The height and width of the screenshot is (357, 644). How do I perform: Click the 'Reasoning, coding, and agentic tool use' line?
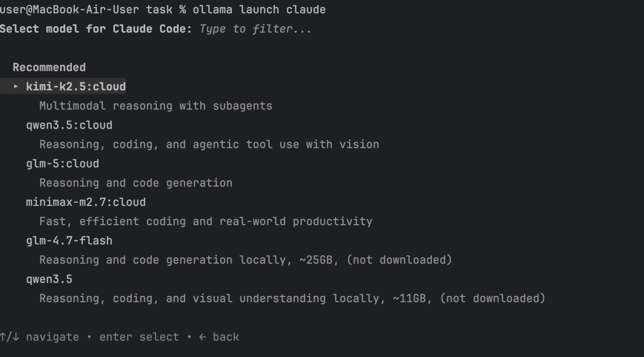(209, 144)
